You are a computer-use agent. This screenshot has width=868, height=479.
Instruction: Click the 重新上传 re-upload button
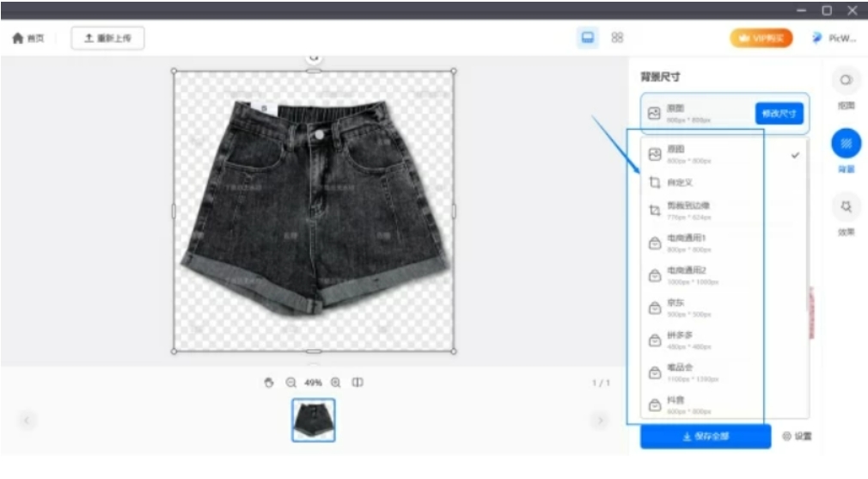pyautogui.click(x=107, y=38)
